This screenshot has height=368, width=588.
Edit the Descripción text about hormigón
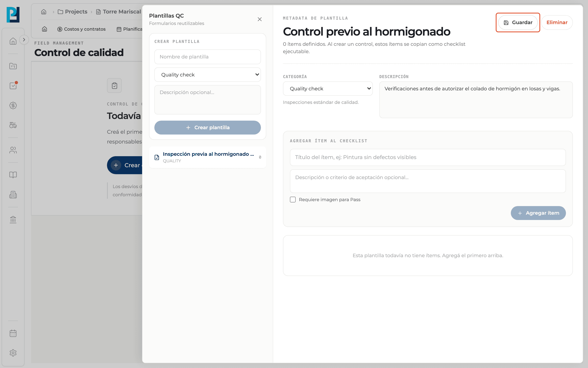pyautogui.click(x=476, y=100)
